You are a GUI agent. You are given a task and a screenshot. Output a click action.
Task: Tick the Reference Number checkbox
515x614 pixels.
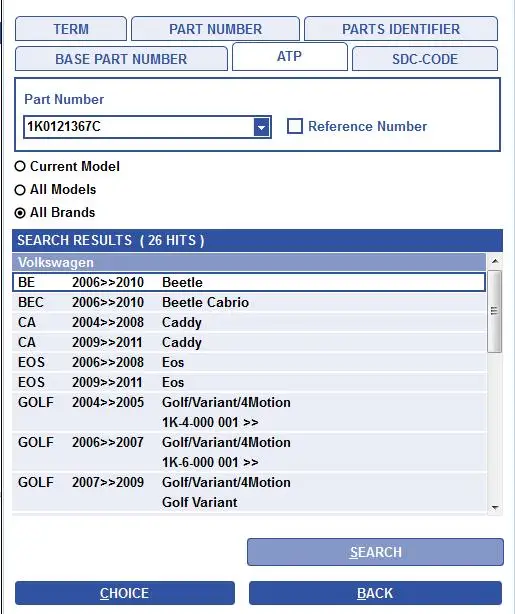pos(295,126)
